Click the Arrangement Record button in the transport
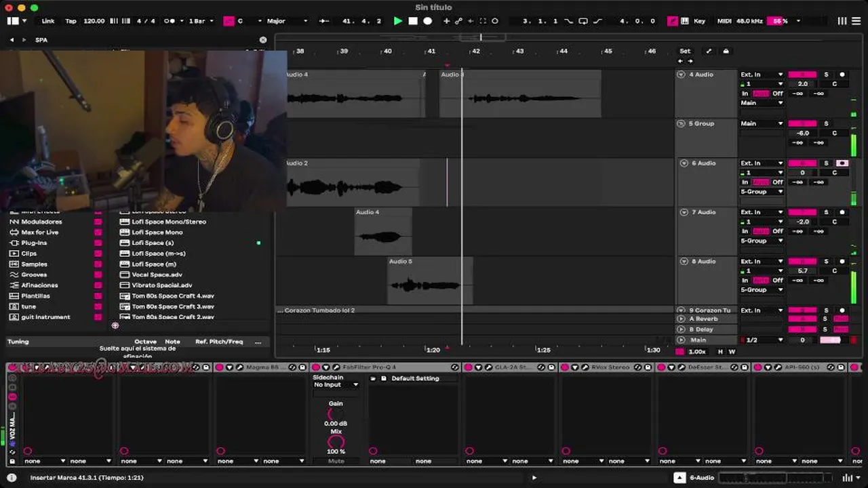 [427, 21]
